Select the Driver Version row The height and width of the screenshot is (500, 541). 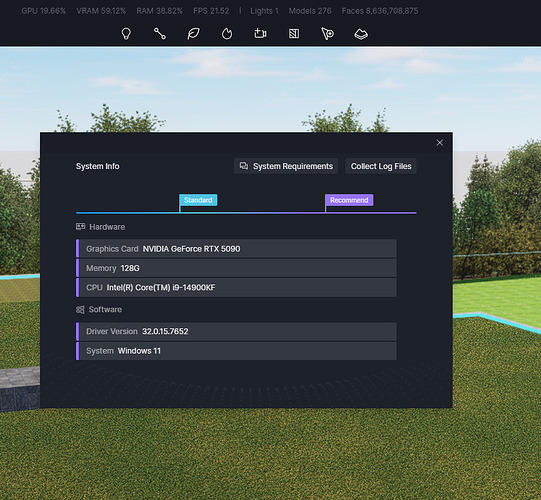pos(236,332)
